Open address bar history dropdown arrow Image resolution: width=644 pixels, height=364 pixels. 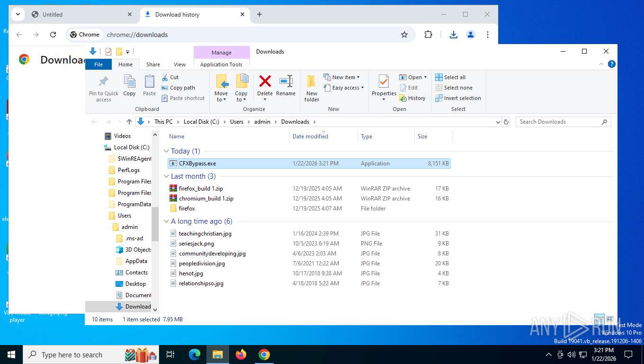[x=498, y=122]
